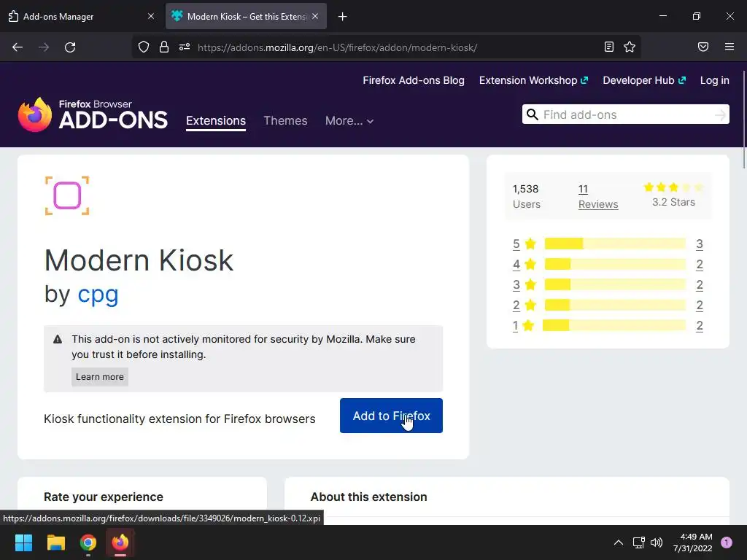Click the Add to Firefox button

click(x=391, y=416)
